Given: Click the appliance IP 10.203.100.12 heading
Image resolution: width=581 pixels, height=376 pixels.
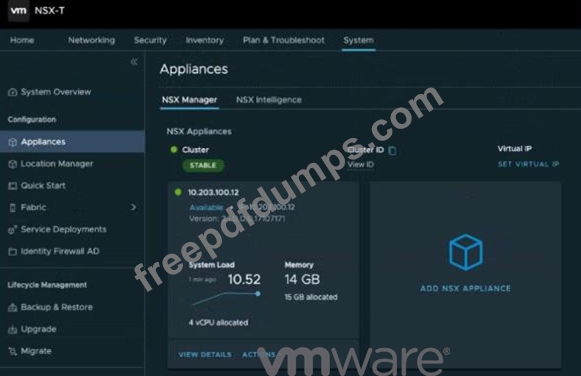Looking at the screenshot, I should click(213, 192).
